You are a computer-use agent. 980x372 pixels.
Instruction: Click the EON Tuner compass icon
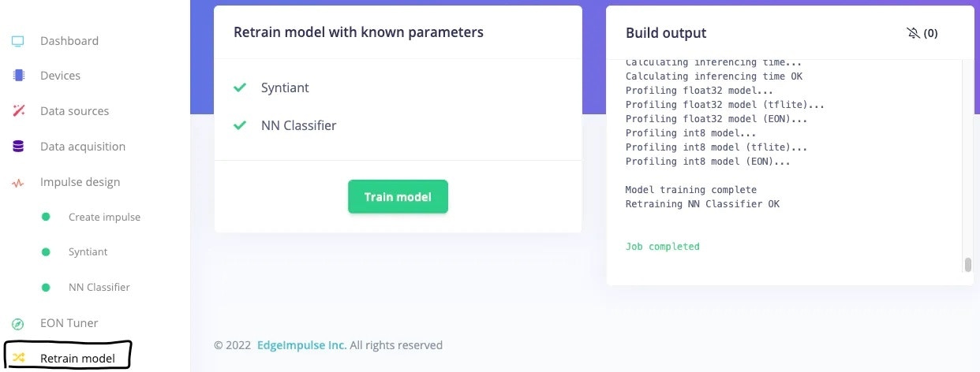[x=18, y=323]
